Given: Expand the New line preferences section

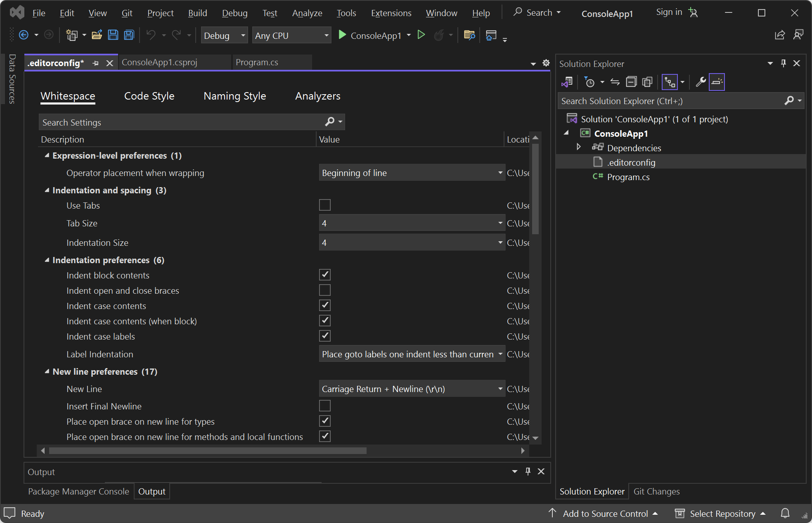Looking at the screenshot, I should coord(47,371).
